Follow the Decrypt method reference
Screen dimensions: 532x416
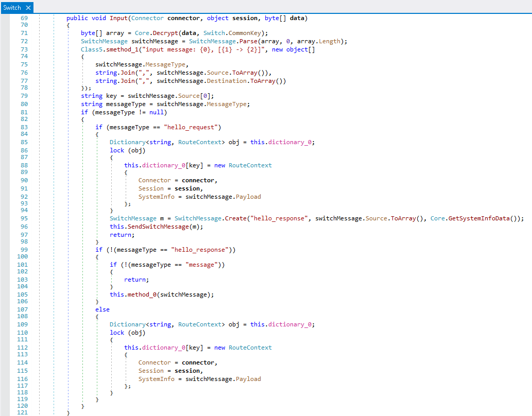[165, 33]
